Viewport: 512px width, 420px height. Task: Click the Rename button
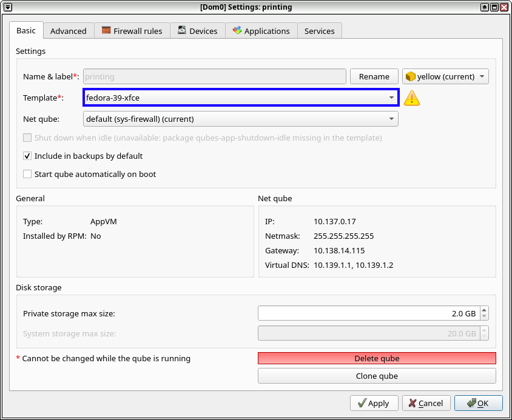(374, 77)
